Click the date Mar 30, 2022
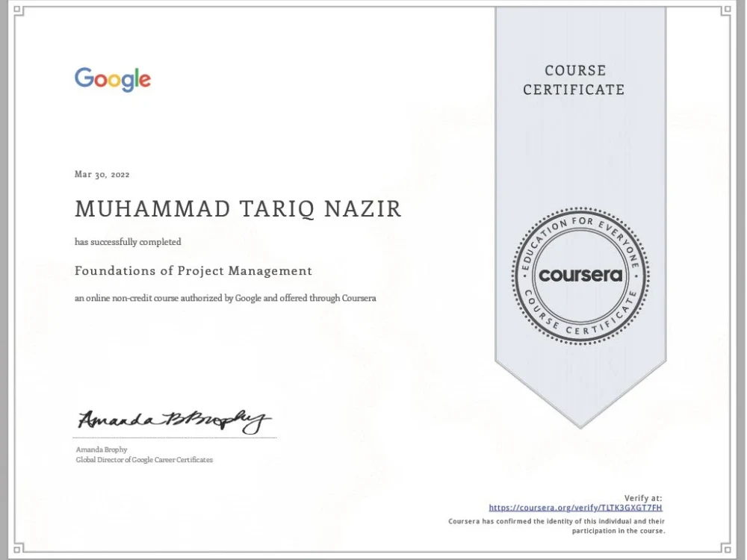Image resolution: width=747 pixels, height=560 pixels. coord(102,174)
